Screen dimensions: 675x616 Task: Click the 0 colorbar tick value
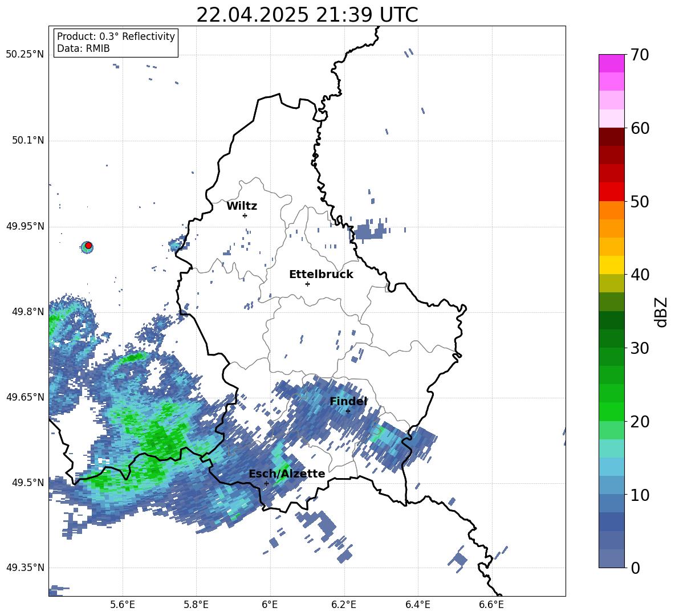coord(636,568)
